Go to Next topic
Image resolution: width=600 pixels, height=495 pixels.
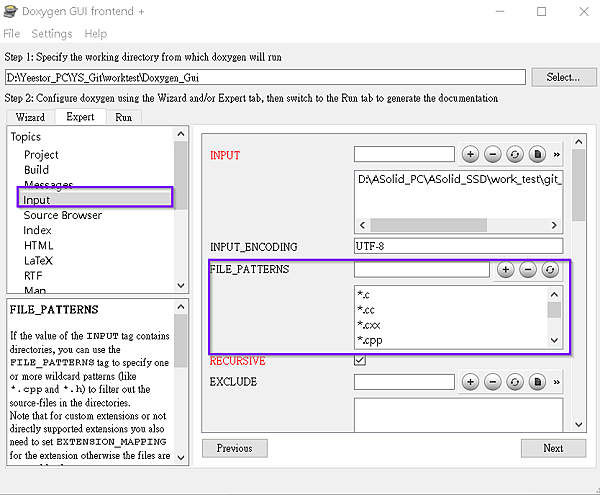click(x=553, y=448)
